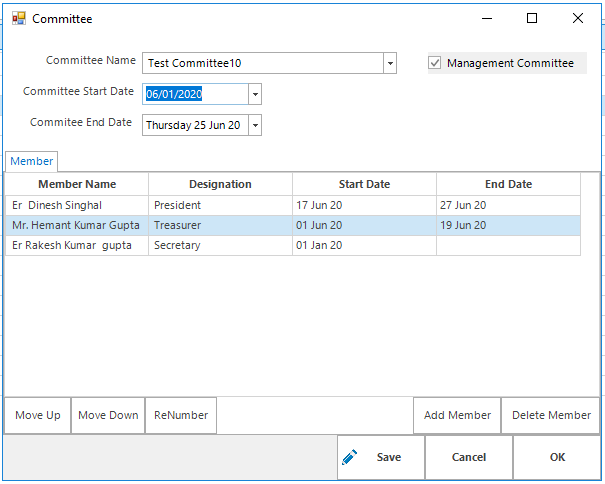Select the row for Er Dinesh Singhal
The image size is (605, 484).
(293, 205)
